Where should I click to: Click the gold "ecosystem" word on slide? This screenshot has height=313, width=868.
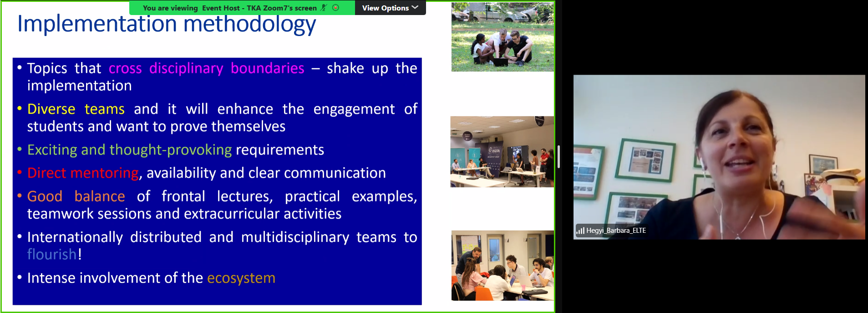[241, 278]
